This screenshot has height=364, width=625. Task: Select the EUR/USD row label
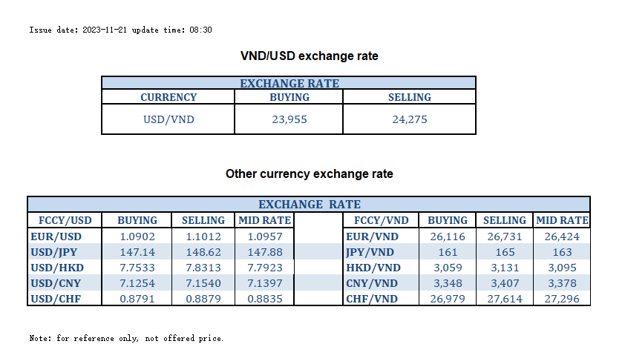(x=56, y=236)
